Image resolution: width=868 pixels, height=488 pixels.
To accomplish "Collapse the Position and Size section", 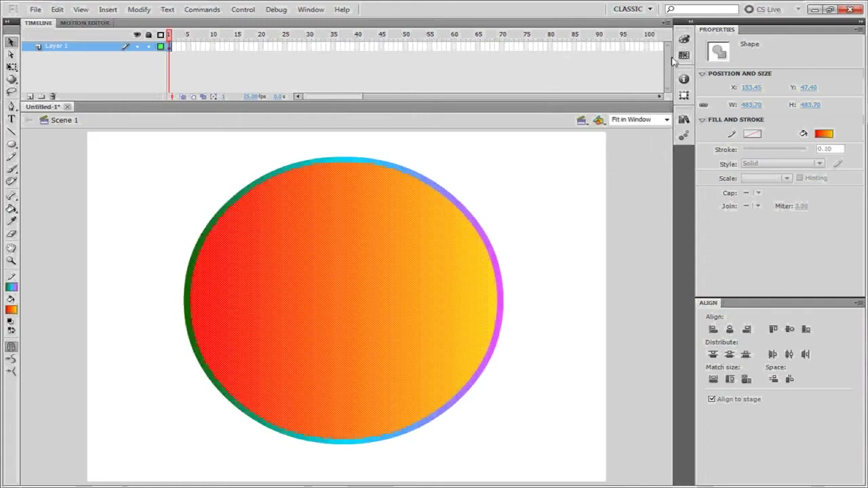I will pos(703,74).
